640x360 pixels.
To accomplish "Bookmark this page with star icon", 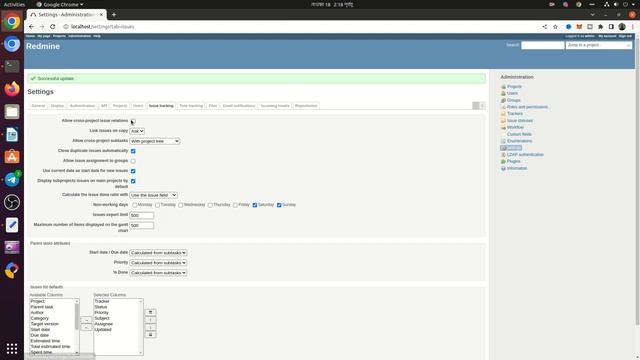I will [555, 27].
